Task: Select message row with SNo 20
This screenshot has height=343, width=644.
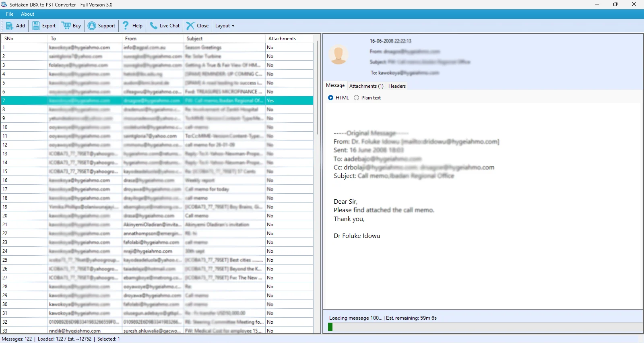Action: coord(157,216)
